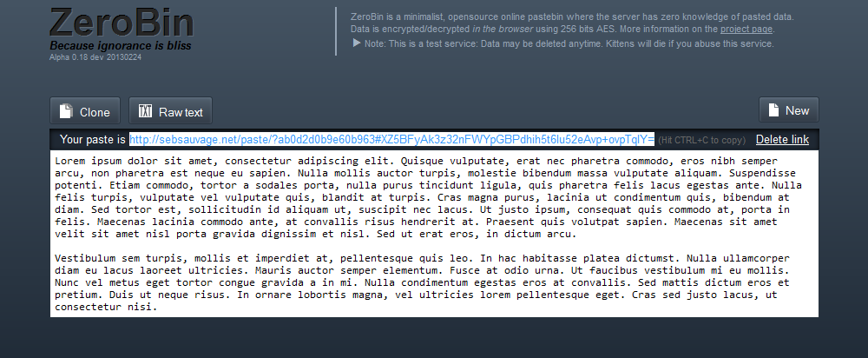Click the test service note text
The width and height of the screenshot is (868, 358).
(x=569, y=43)
